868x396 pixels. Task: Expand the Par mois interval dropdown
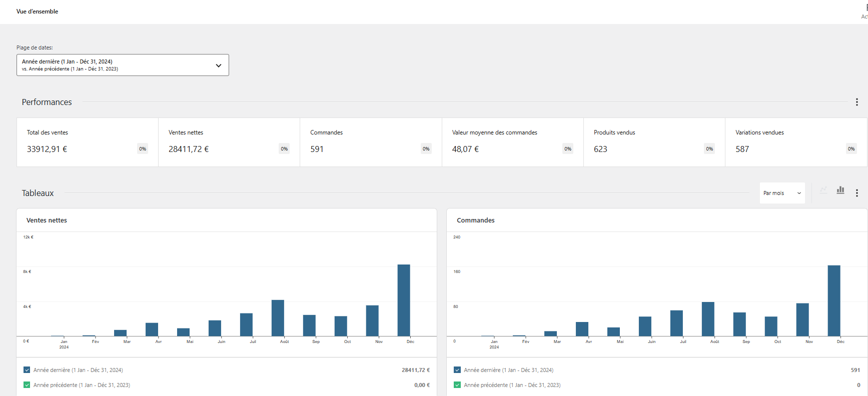(782, 193)
